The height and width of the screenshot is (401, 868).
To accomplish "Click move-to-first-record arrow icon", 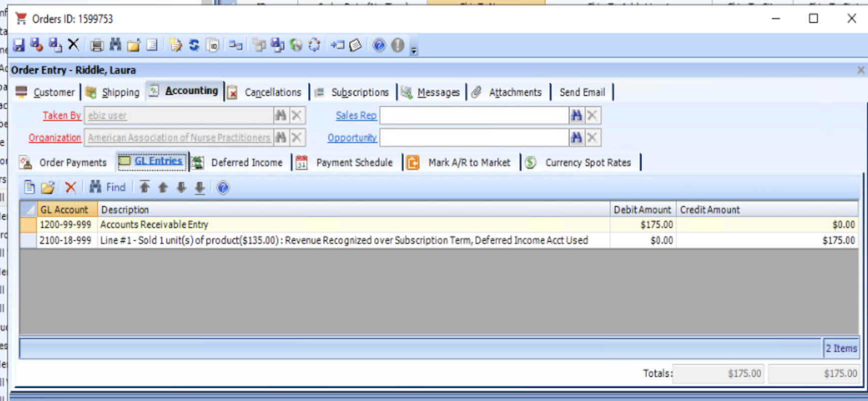I will [x=145, y=187].
